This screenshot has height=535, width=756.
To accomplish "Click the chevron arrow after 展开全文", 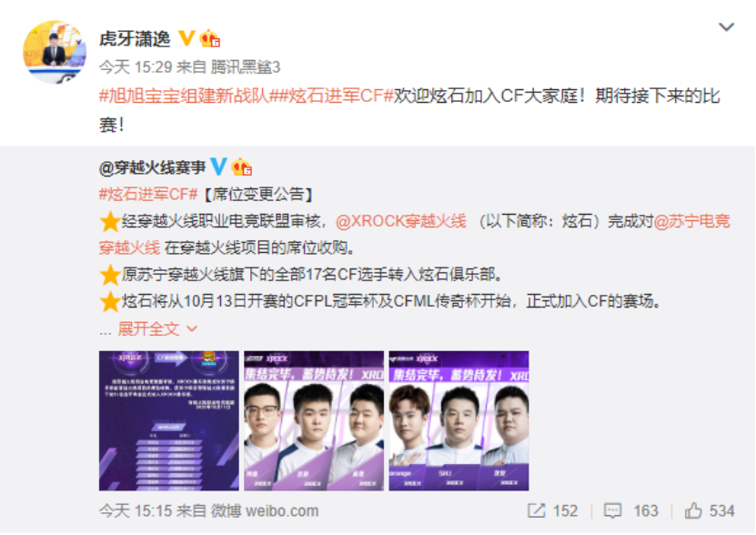I will point(192,329).
